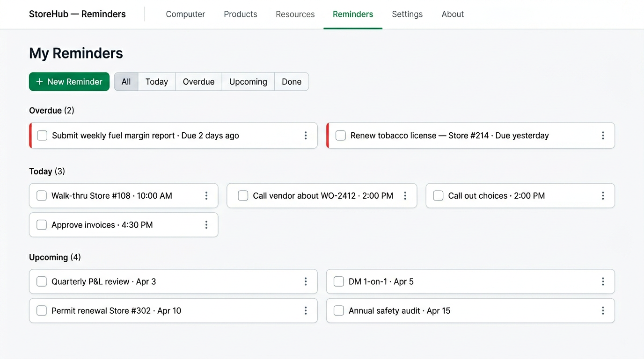The image size is (644, 359).
Task: Show Done reminders filter
Action: (x=292, y=81)
